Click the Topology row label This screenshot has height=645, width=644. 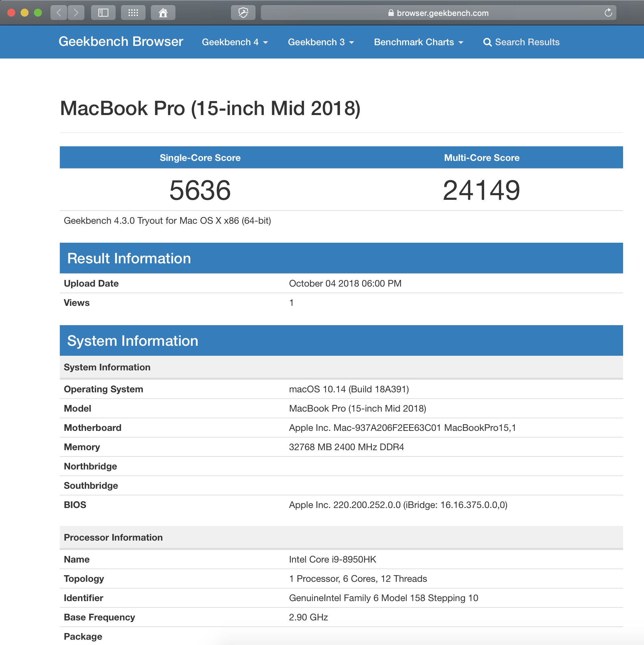coord(84,579)
